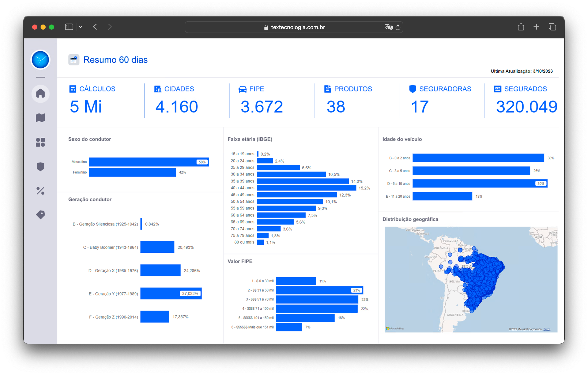Select the Geração Y 37,022% bar
The width and height of the screenshot is (588, 375).
(171, 293)
